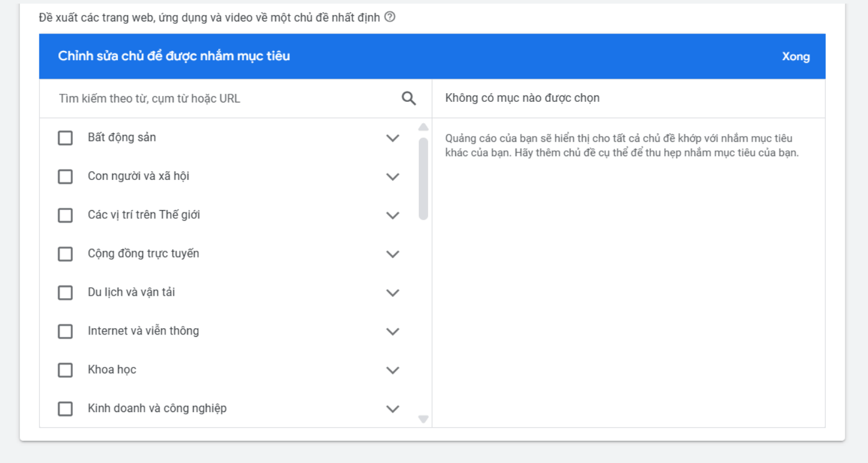Tick the Con người và xã hội checkbox
This screenshot has height=463, width=868.
click(65, 177)
